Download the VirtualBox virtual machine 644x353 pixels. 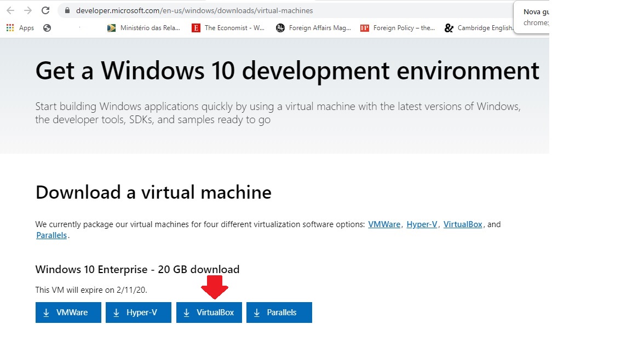209,313
